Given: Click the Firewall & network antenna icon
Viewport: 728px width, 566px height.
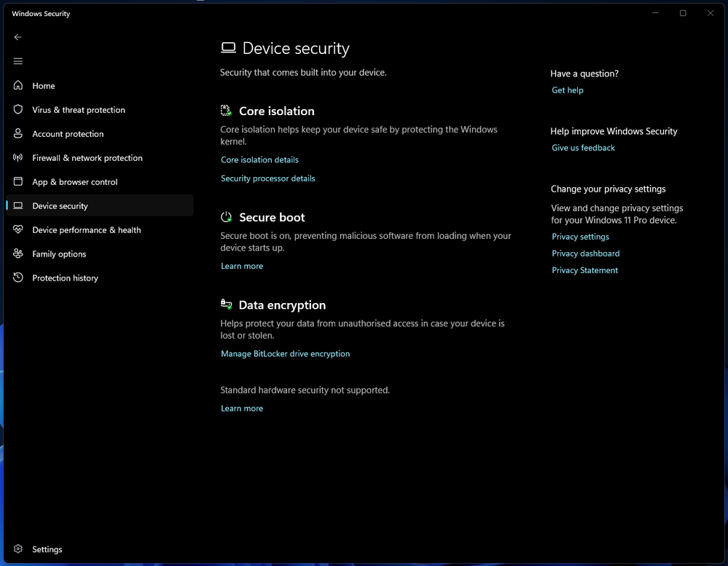Looking at the screenshot, I should point(17,158).
